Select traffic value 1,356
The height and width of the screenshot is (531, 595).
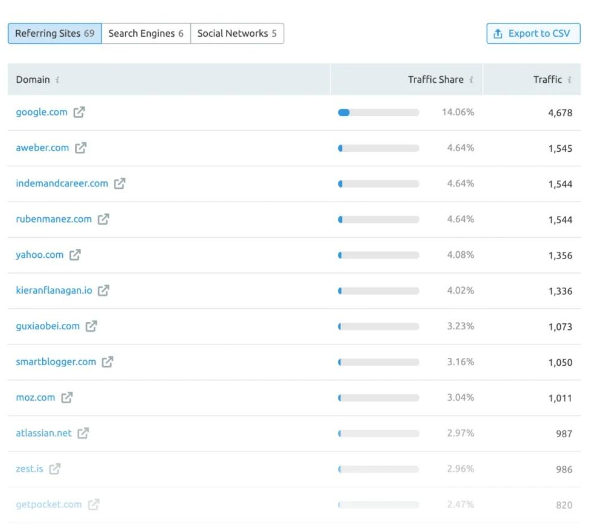click(x=560, y=255)
